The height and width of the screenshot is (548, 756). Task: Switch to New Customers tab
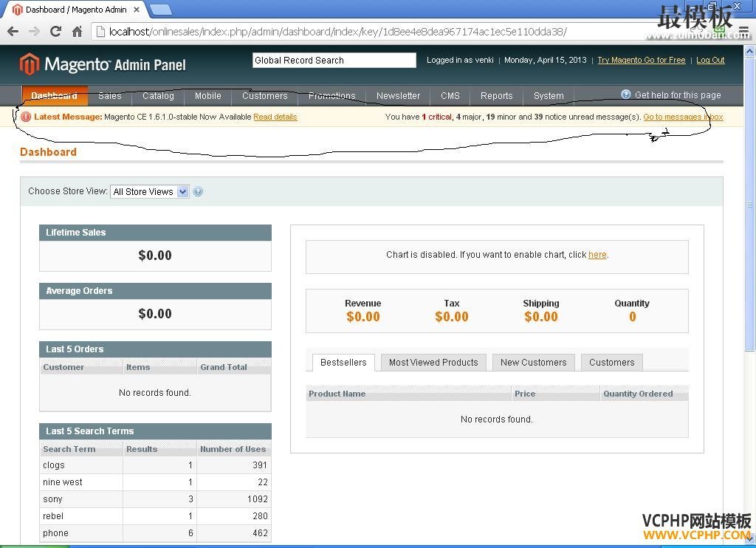click(533, 363)
